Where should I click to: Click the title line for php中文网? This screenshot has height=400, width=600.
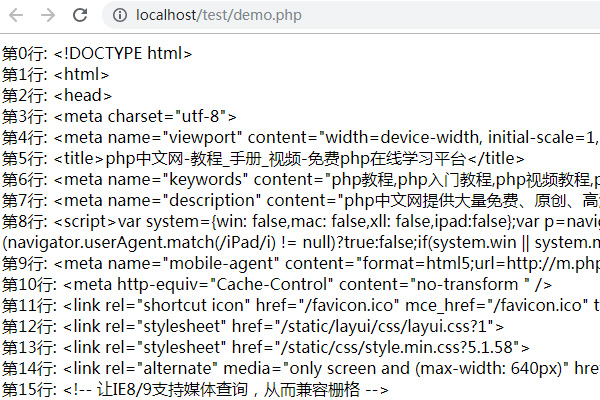point(263,159)
